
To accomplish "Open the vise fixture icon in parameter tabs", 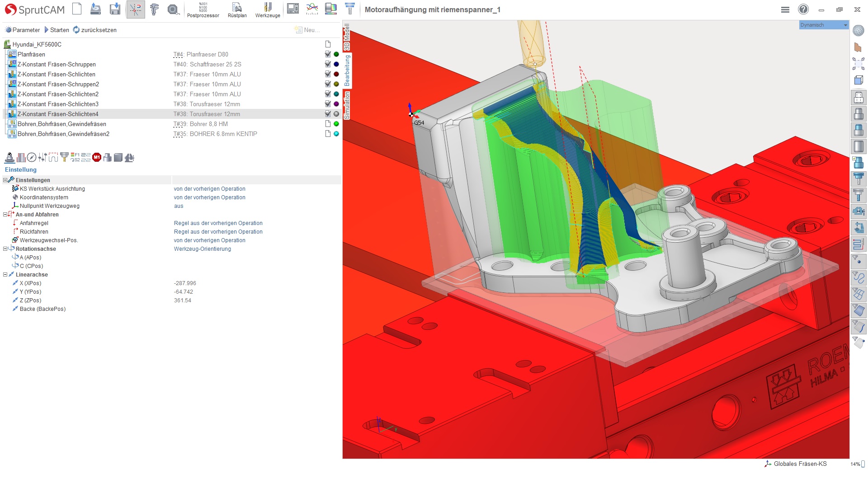I will (129, 157).
